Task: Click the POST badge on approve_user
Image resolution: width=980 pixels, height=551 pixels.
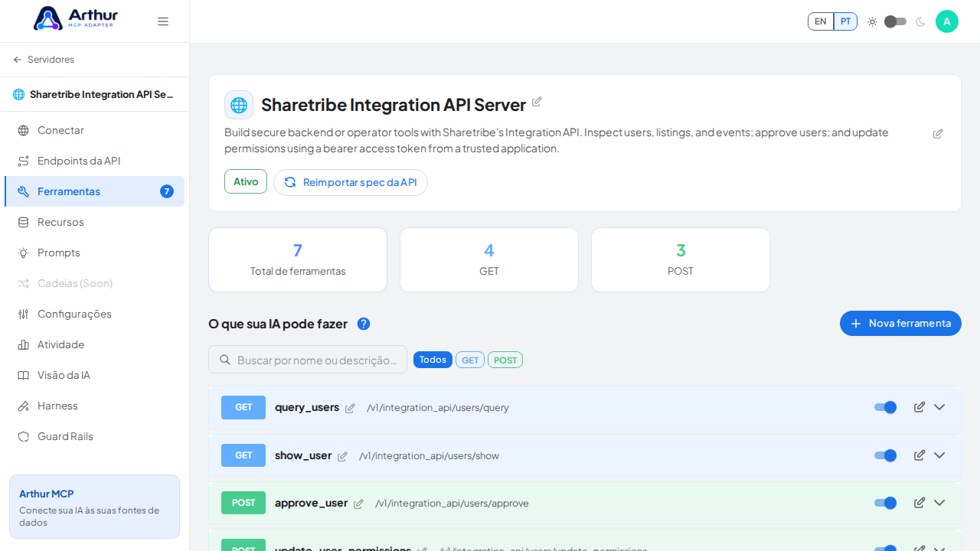Action: tap(243, 503)
